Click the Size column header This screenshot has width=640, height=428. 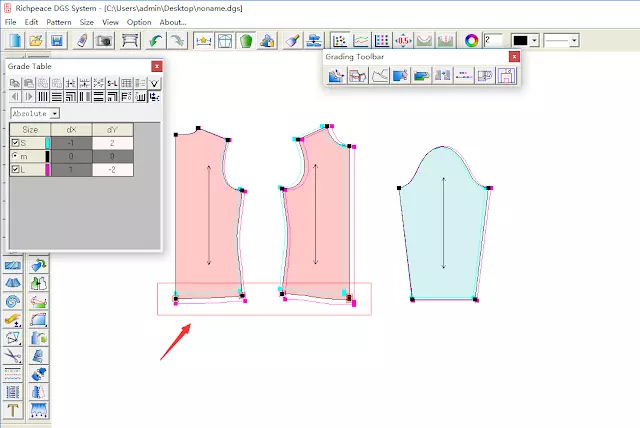30,130
